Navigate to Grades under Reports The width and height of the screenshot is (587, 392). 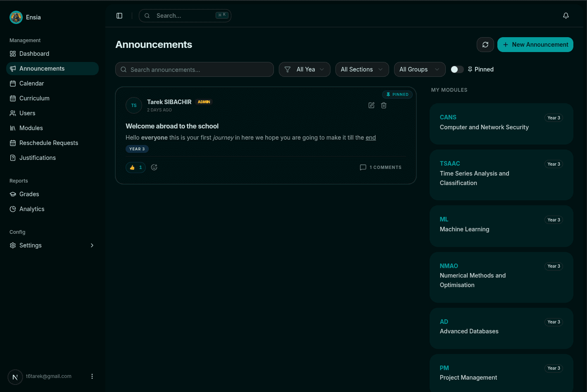29,194
